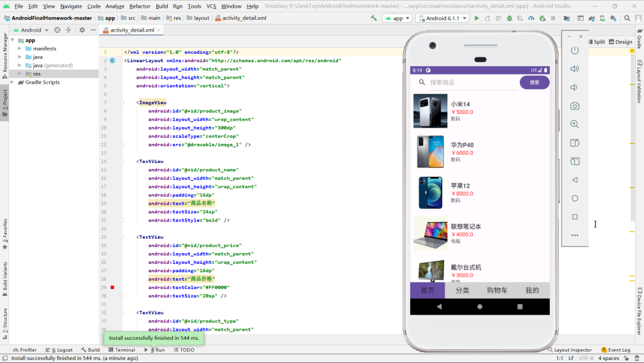The height and width of the screenshot is (363, 644).
Task: Click the Search Everywhere magnifier icon
Action: tap(627, 18)
